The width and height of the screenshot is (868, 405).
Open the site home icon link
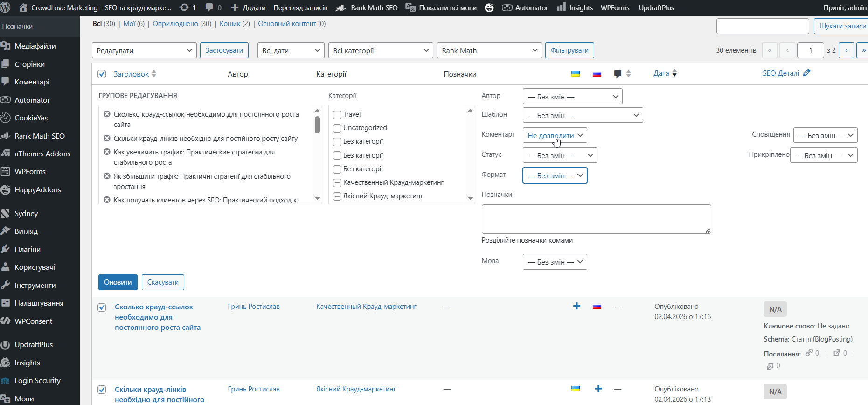click(x=23, y=7)
